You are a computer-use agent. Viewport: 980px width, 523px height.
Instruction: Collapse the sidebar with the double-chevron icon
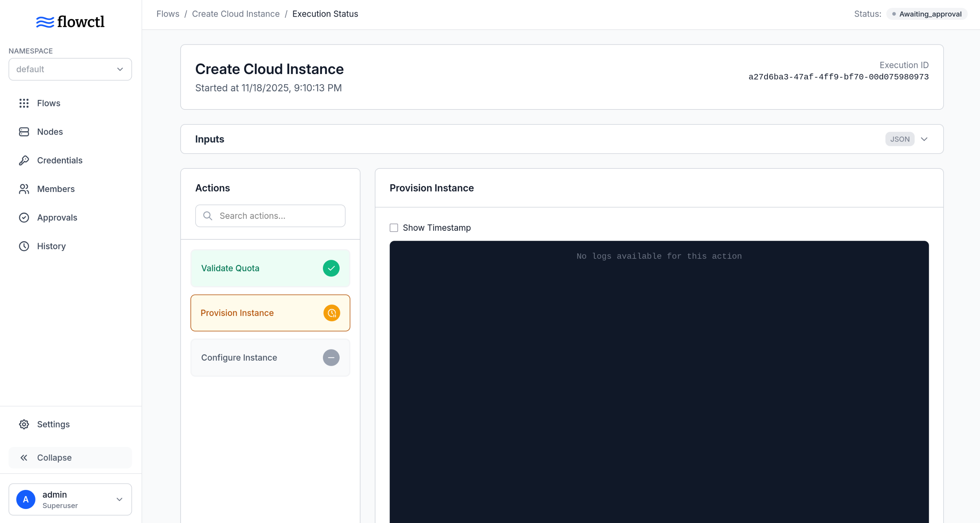pos(24,458)
